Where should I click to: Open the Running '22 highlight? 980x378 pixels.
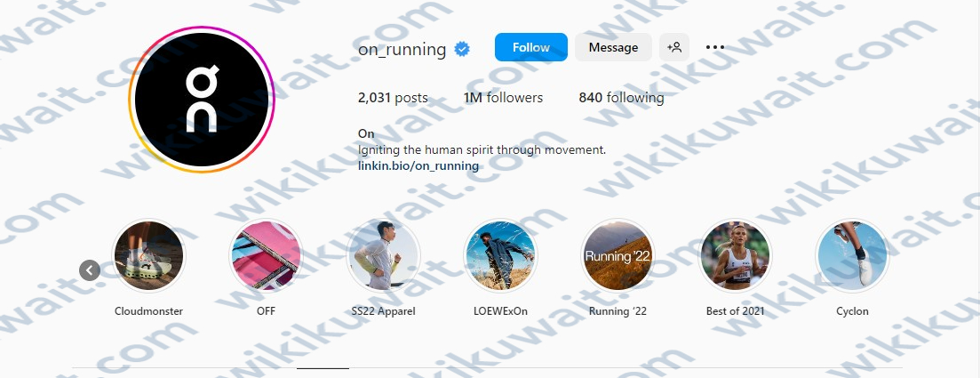click(x=617, y=255)
